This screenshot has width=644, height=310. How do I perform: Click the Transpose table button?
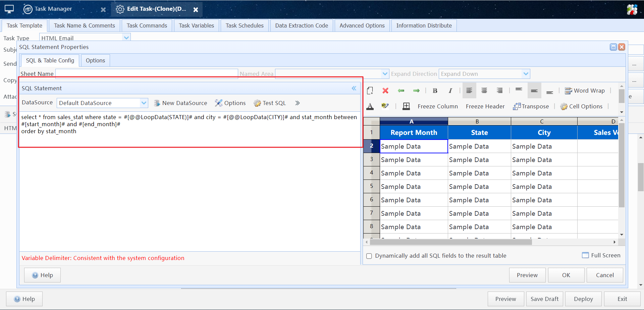[531, 106]
